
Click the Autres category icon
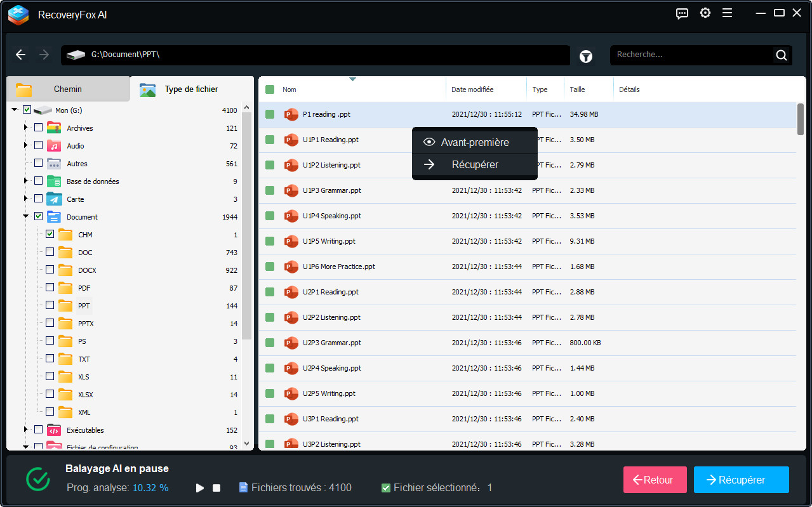pyautogui.click(x=54, y=163)
